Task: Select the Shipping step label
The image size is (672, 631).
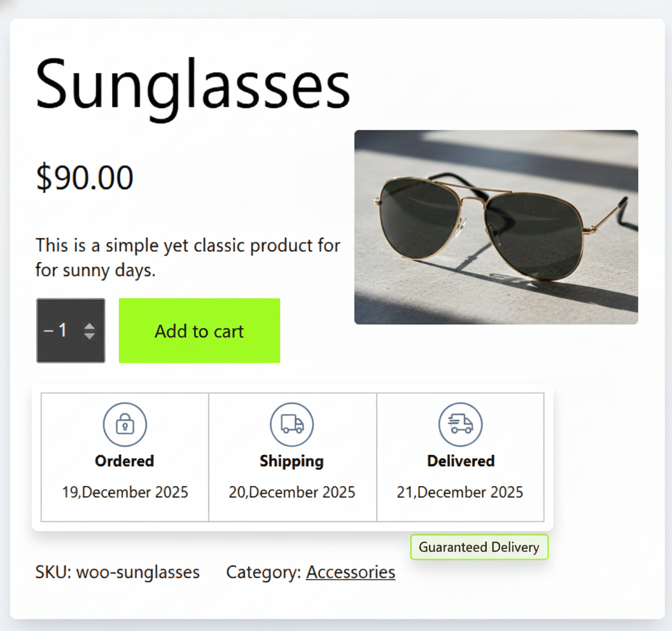Action: (x=292, y=461)
